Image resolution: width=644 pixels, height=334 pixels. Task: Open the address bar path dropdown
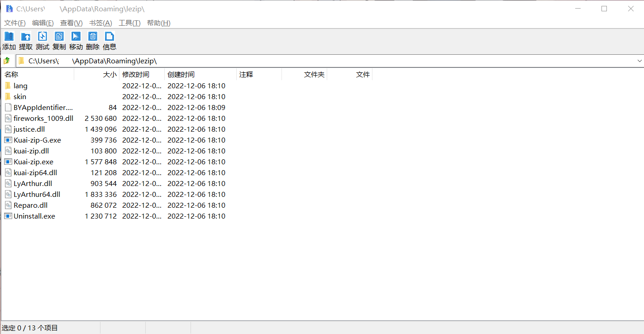point(639,61)
